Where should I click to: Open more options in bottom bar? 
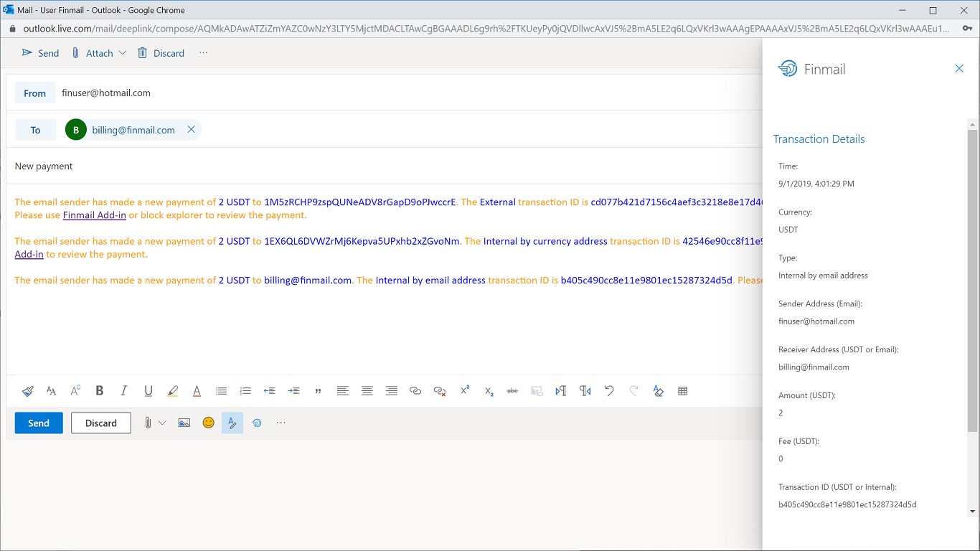281,423
